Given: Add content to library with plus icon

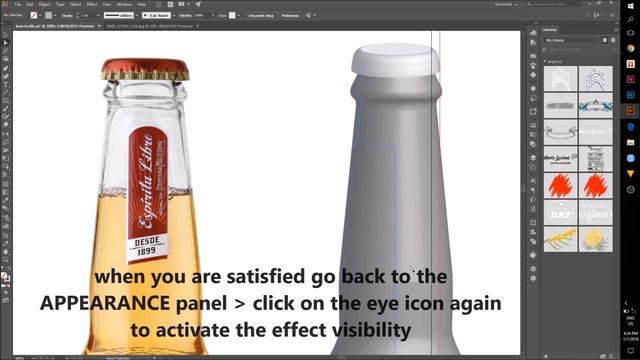Looking at the screenshot, I should [x=546, y=357].
